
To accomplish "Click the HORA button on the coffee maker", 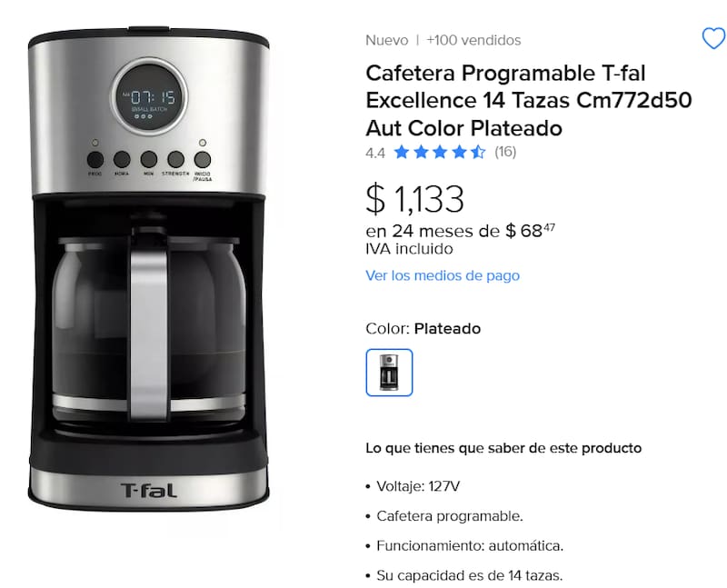I will 122,160.
